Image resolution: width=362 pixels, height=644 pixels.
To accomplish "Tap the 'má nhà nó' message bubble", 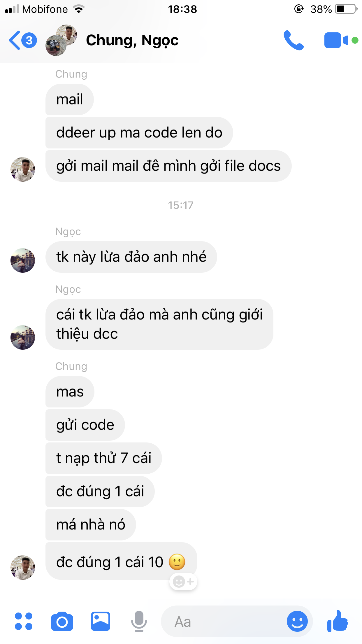I will (x=91, y=524).
